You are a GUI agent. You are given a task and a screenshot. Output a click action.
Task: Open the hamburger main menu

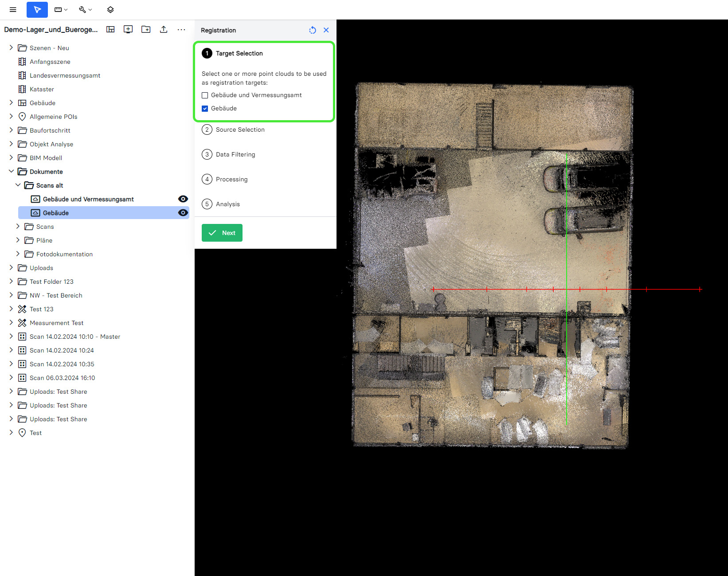coord(13,9)
